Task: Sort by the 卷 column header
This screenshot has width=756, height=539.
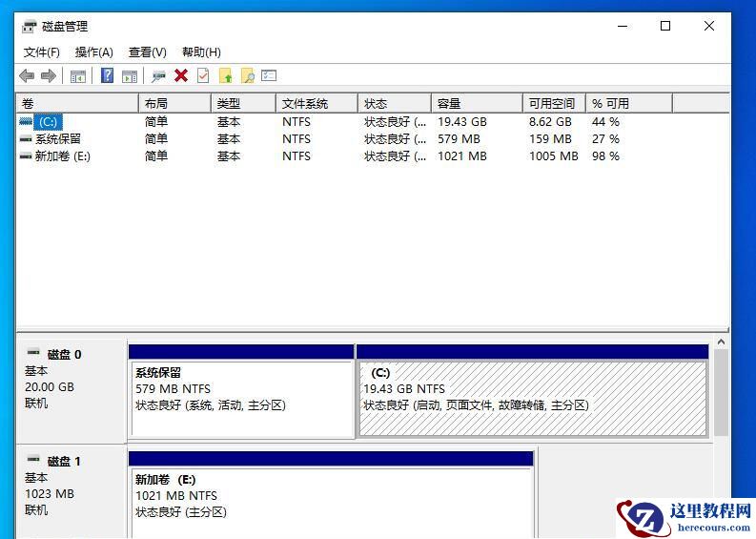Action: click(77, 103)
